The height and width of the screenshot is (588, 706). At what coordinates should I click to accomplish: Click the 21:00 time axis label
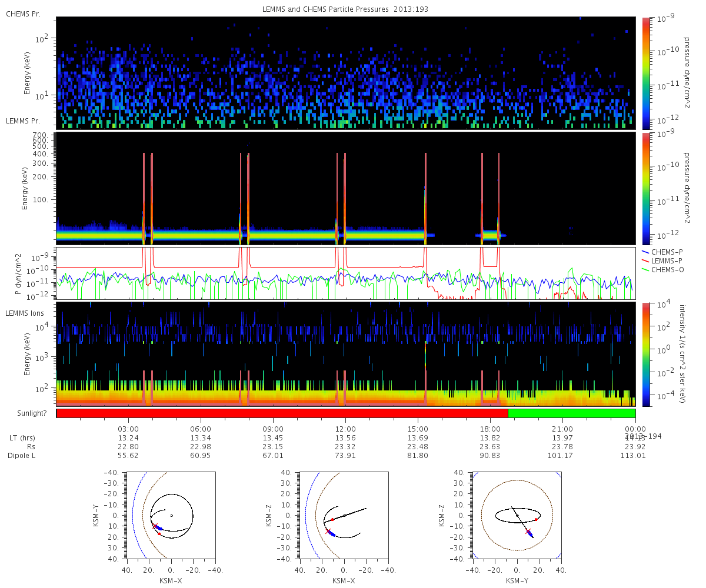(x=562, y=429)
